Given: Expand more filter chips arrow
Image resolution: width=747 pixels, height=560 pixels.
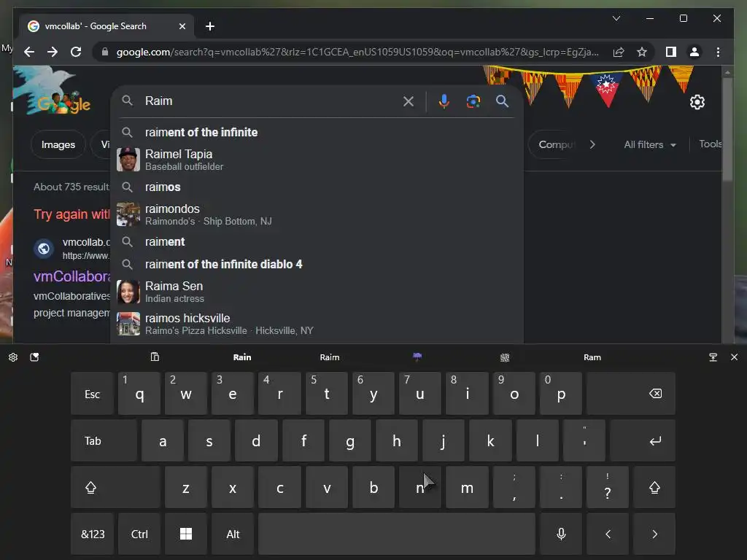Looking at the screenshot, I should (x=592, y=144).
